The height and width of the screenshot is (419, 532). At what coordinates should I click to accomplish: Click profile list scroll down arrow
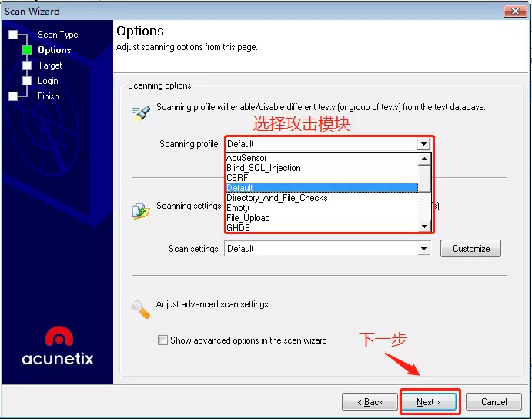point(424,226)
